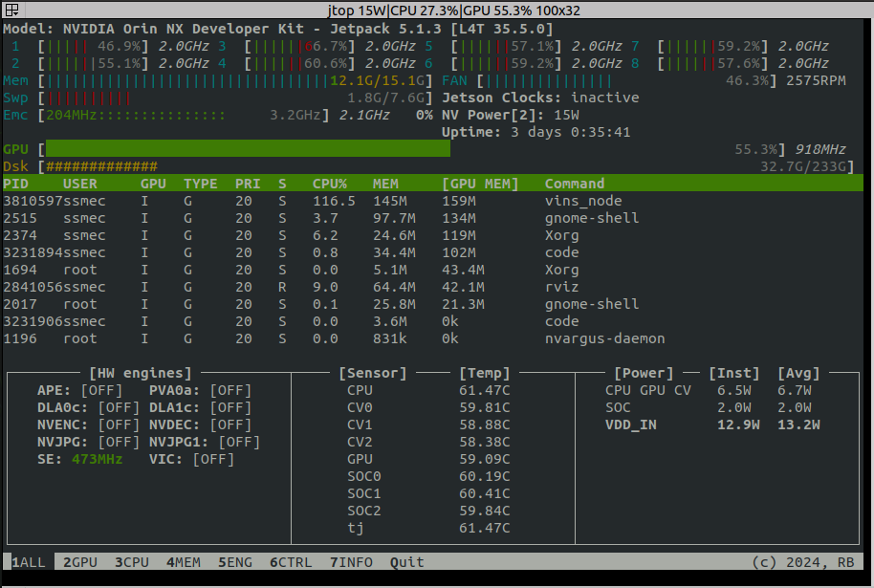The width and height of the screenshot is (874, 588).
Task: Click the SOC power 2.0W row
Action: [x=708, y=407]
